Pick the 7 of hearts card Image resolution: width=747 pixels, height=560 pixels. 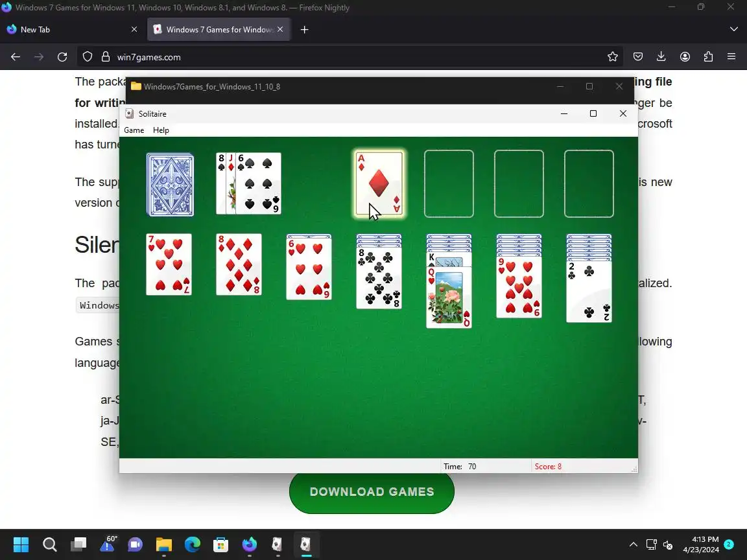(169, 264)
